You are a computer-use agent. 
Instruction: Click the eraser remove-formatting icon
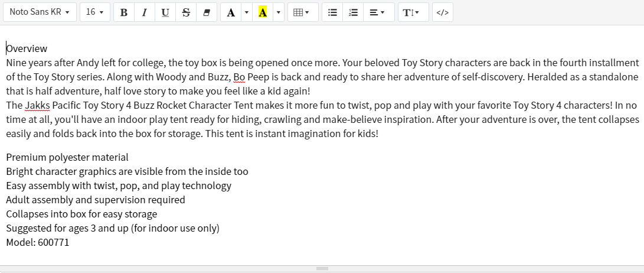tap(207, 12)
